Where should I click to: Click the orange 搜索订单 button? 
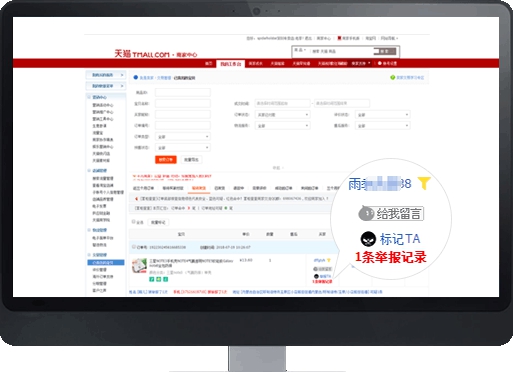166,160
